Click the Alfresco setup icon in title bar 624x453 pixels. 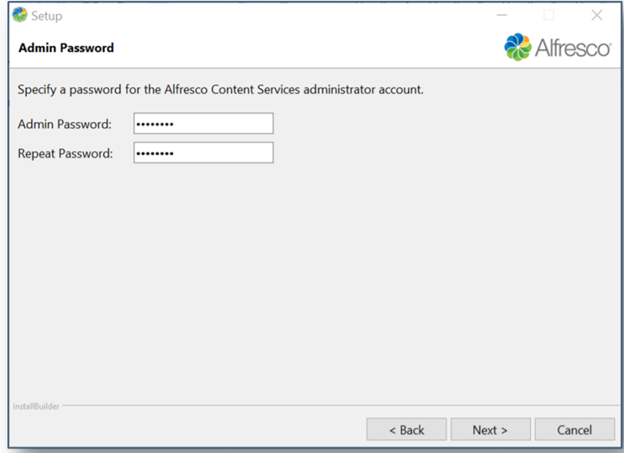tap(19, 16)
